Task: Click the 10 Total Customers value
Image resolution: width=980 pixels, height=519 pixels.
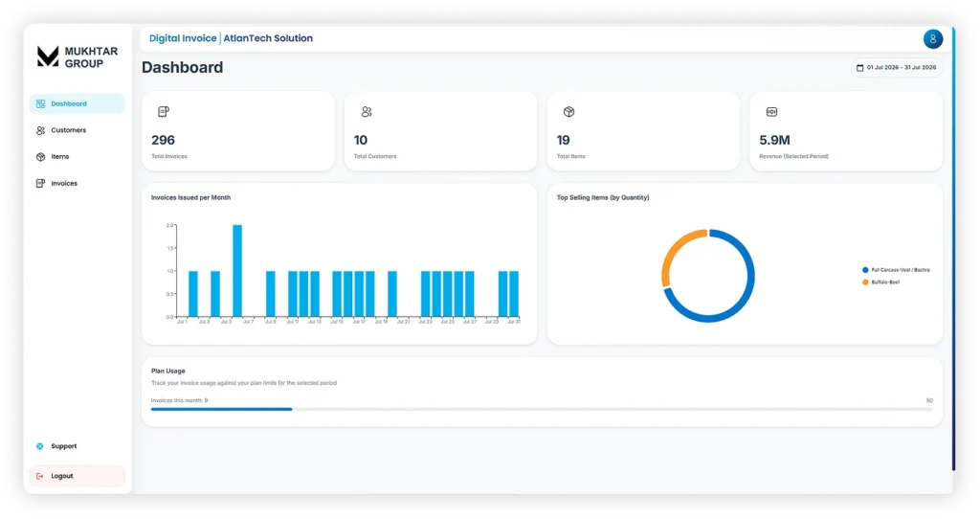Action: click(x=361, y=140)
